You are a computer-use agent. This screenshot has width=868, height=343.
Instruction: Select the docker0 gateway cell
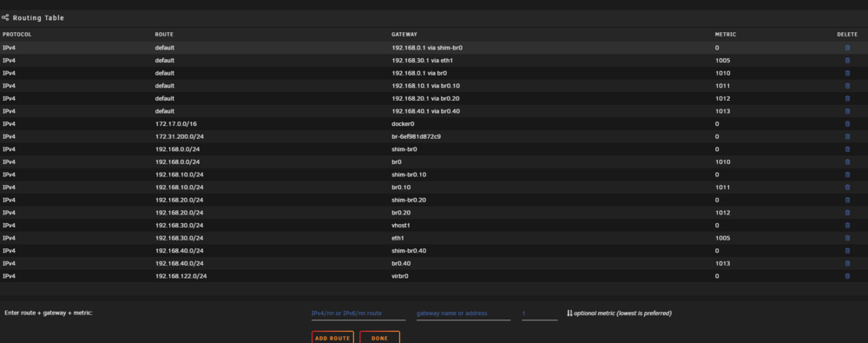point(403,124)
